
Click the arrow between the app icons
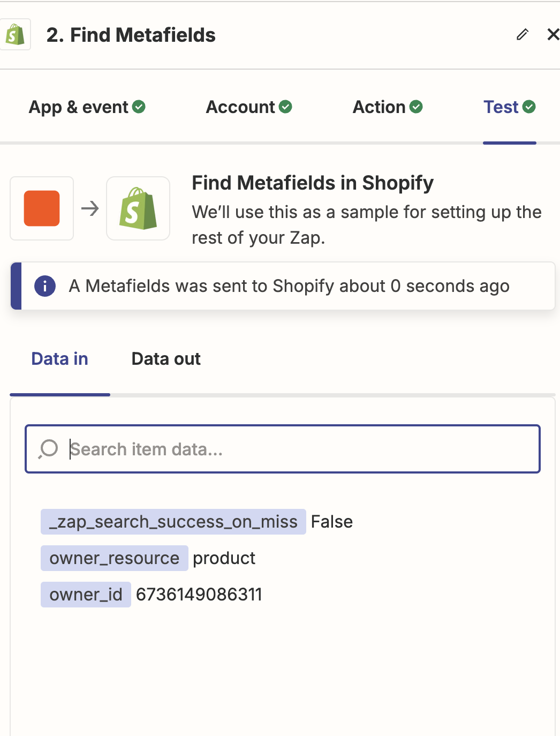point(90,208)
